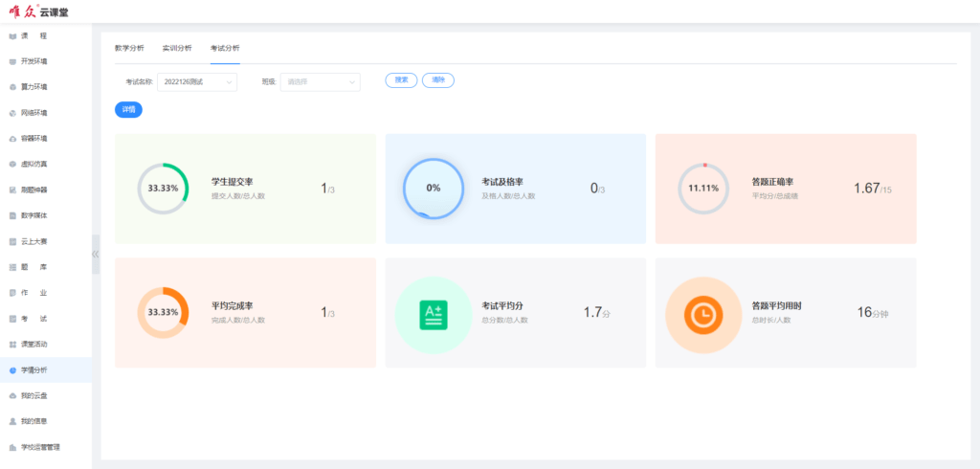The height and width of the screenshot is (469, 980).
Task: Open the 考试名称 dropdown showing 2022126测试
Action: click(x=196, y=82)
